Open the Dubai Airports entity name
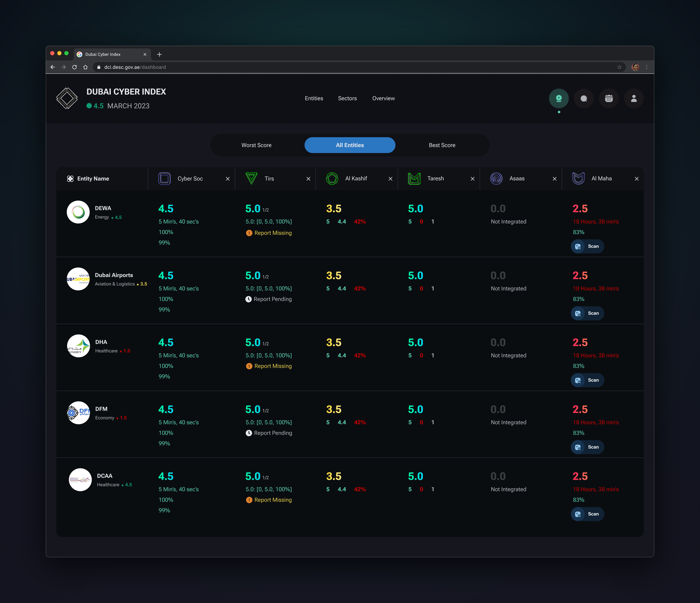This screenshot has width=700, height=603. [114, 275]
